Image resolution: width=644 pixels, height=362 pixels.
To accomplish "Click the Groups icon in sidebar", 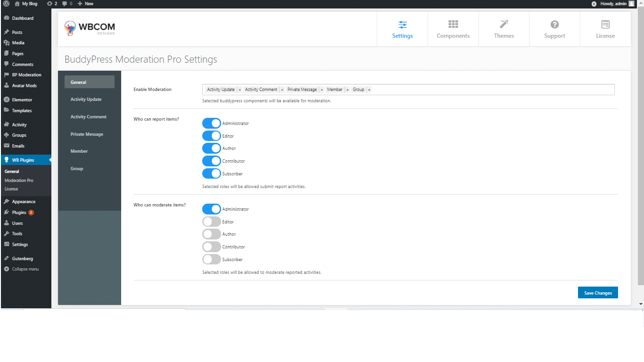I will click(x=7, y=135).
